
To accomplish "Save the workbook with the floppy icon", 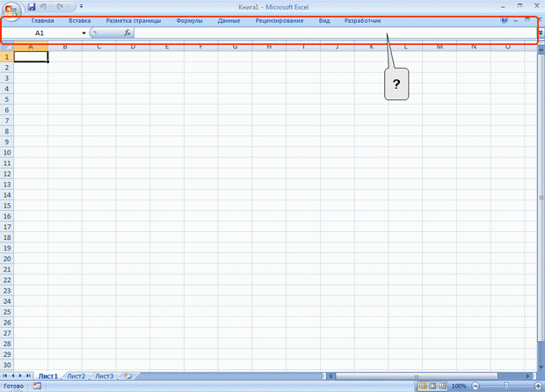I will (32, 7).
